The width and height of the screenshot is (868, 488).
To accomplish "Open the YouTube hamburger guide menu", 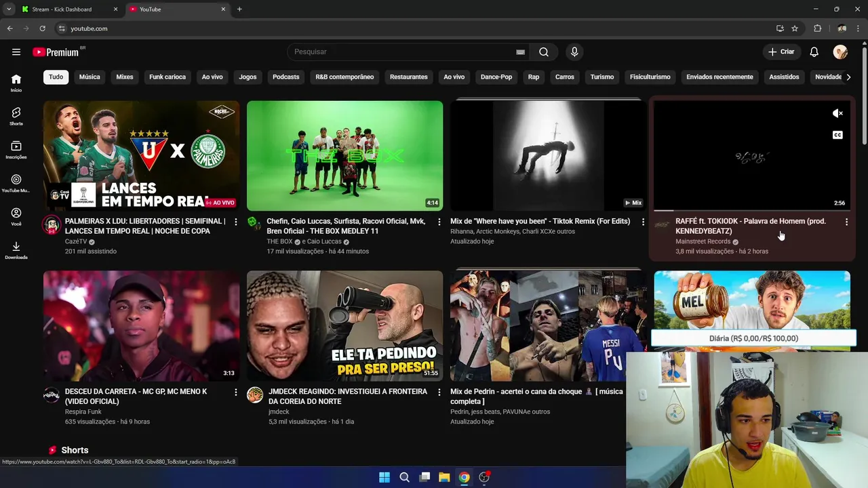I will tap(16, 52).
